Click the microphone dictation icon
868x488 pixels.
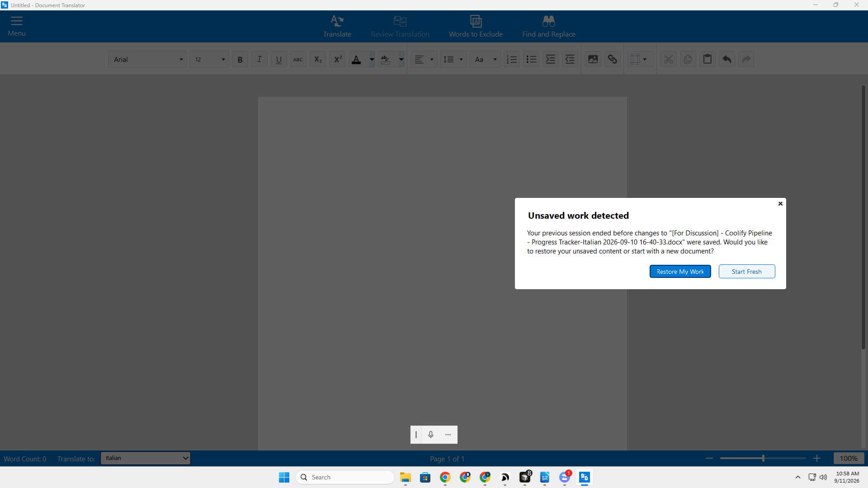(x=431, y=435)
